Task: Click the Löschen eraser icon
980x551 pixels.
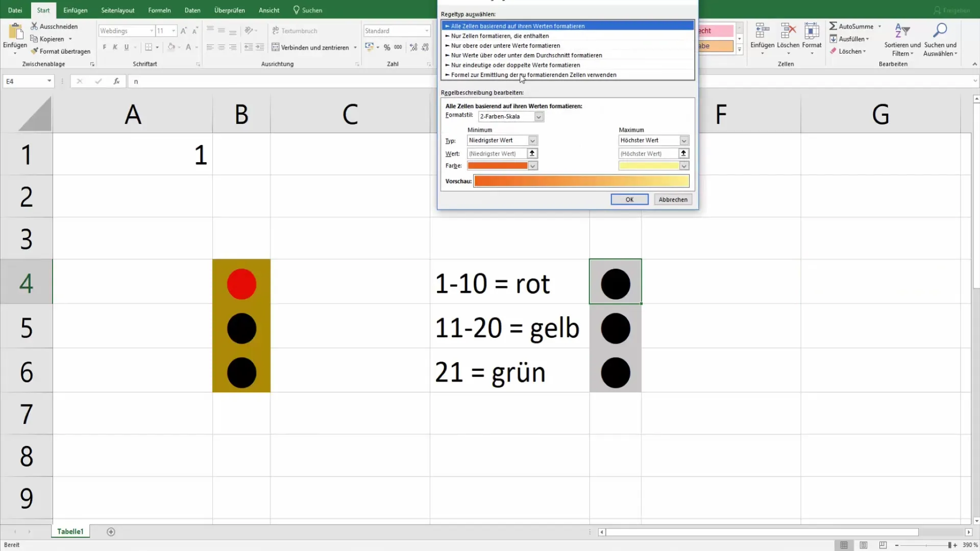Action: [x=833, y=51]
